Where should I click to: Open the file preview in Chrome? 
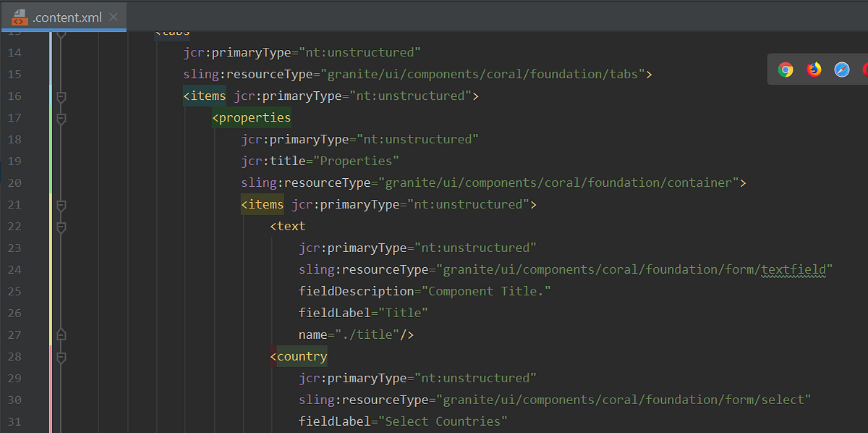click(x=786, y=70)
